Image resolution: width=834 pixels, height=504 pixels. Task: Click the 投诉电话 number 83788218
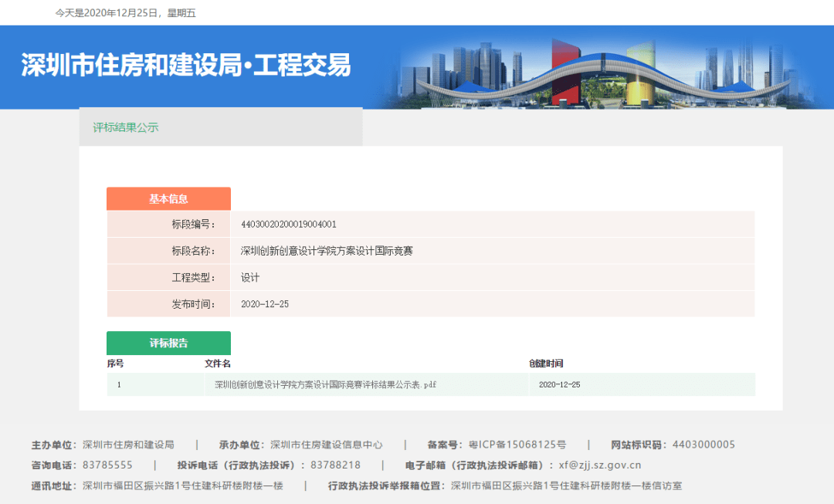pyautogui.click(x=335, y=465)
